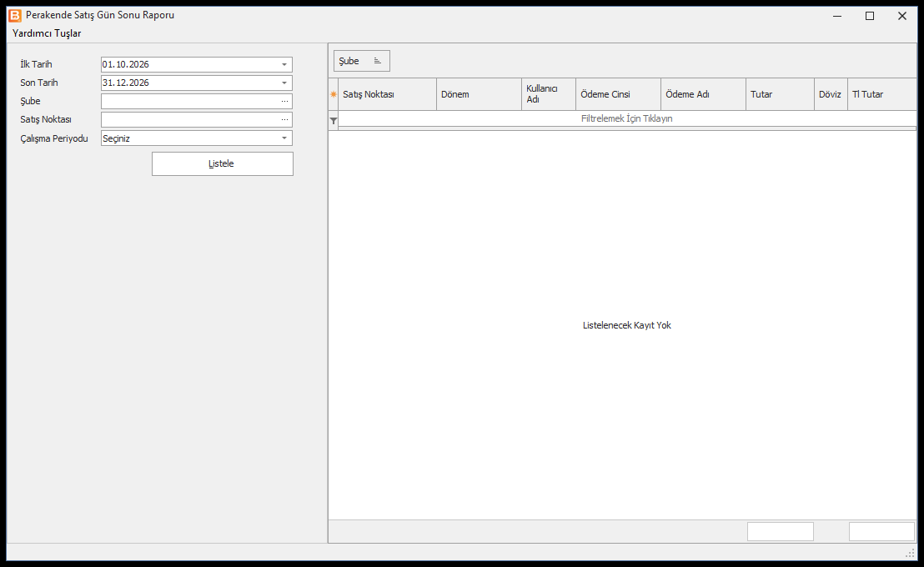Click the Kullanıcı Adı column header
Screen dimensions: 924x567
pos(549,94)
